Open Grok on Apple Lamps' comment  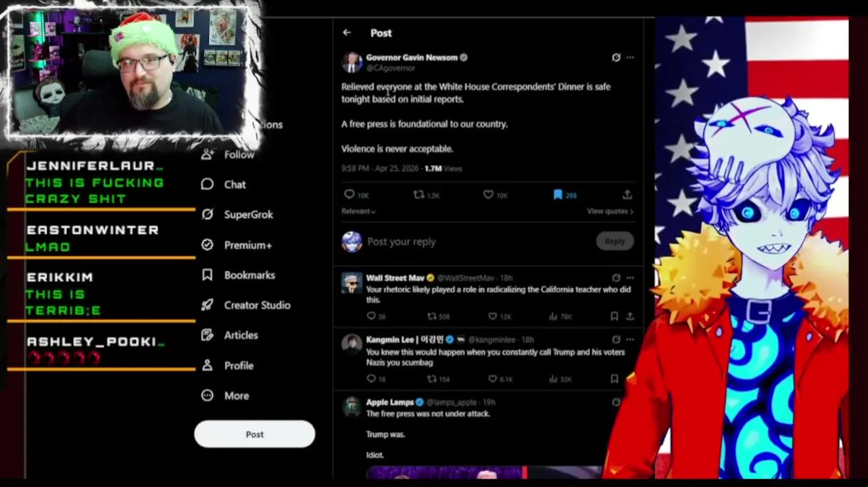click(x=616, y=402)
